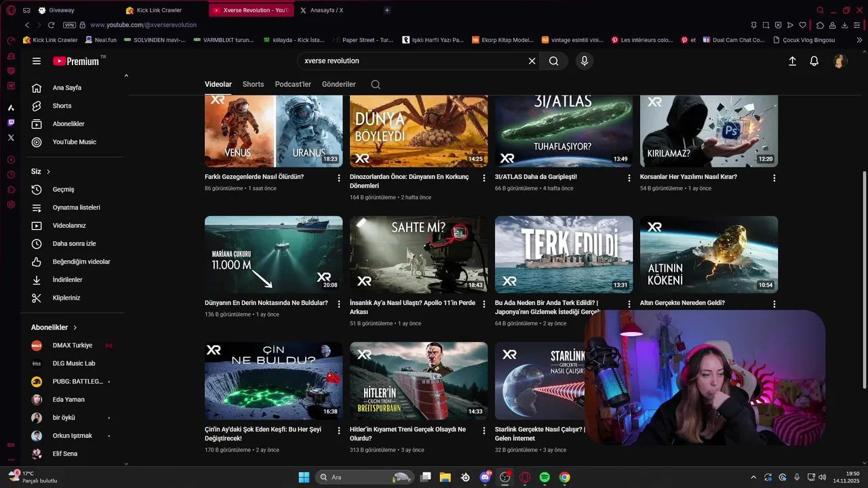The image size is (868, 488).
Task: Switch to the Giveaway browser tab
Action: point(76,10)
